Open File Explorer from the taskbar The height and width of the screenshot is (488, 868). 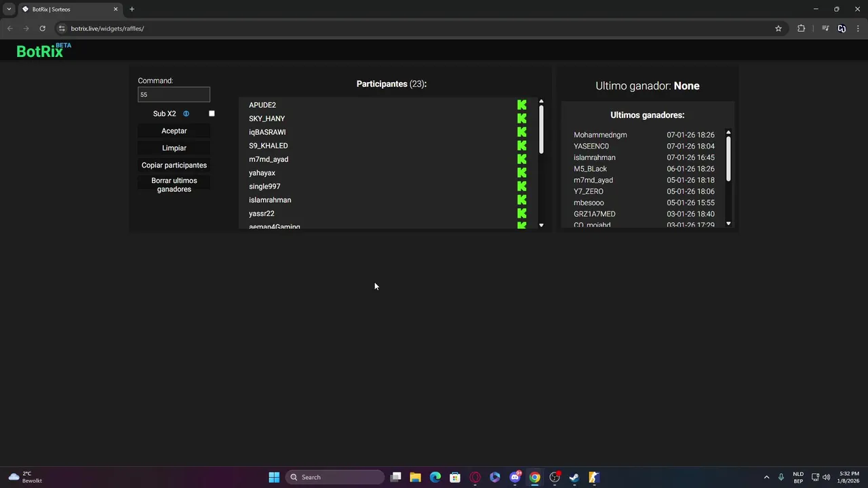tap(415, 477)
